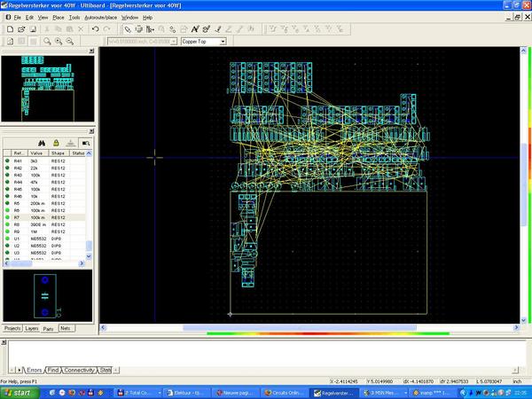Click the zoom in magnifier icon
This screenshot has height=399, width=532.
59,41
